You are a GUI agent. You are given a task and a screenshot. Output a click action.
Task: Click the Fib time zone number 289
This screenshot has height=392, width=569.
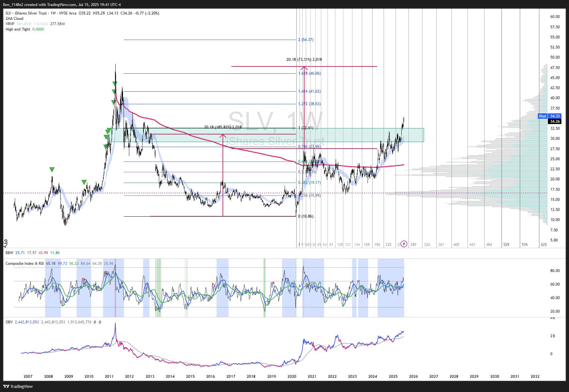tap(413, 245)
